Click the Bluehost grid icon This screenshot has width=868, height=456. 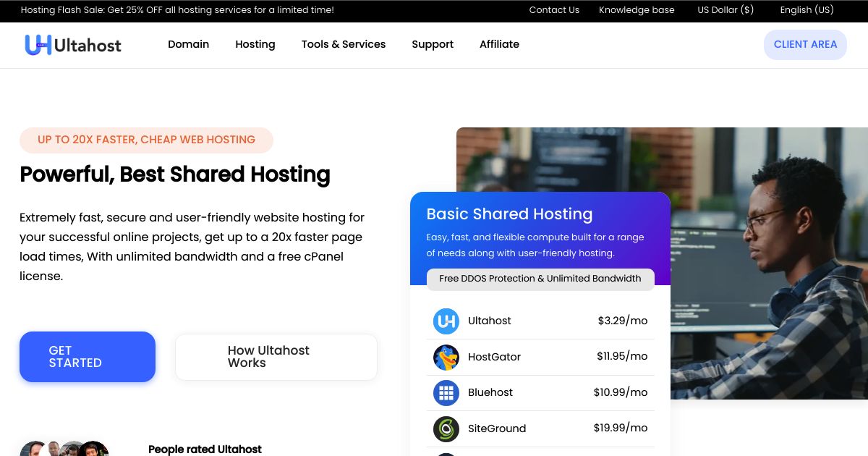pyautogui.click(x=446, y=393)
